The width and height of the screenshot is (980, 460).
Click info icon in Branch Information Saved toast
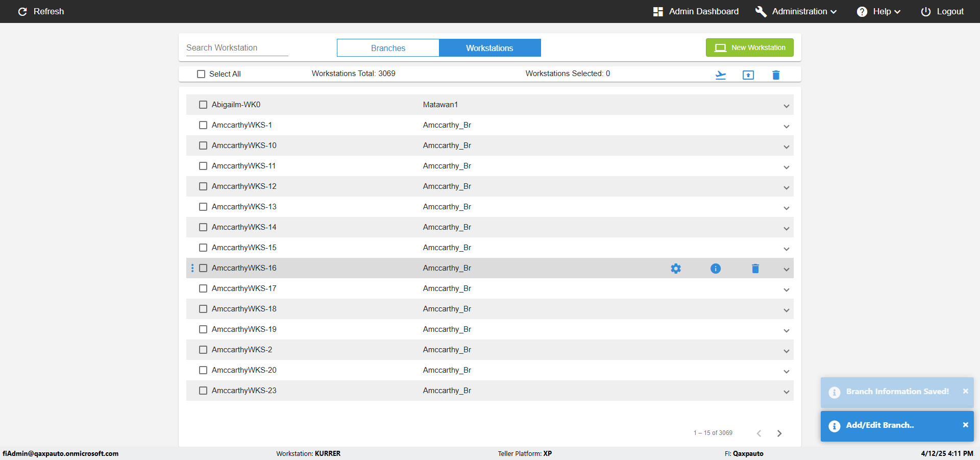pyautogui.click(x=835, y=393)
